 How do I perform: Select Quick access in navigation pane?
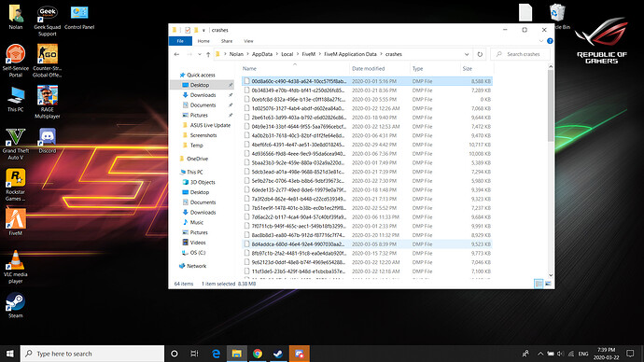click(x=201, y=76)
